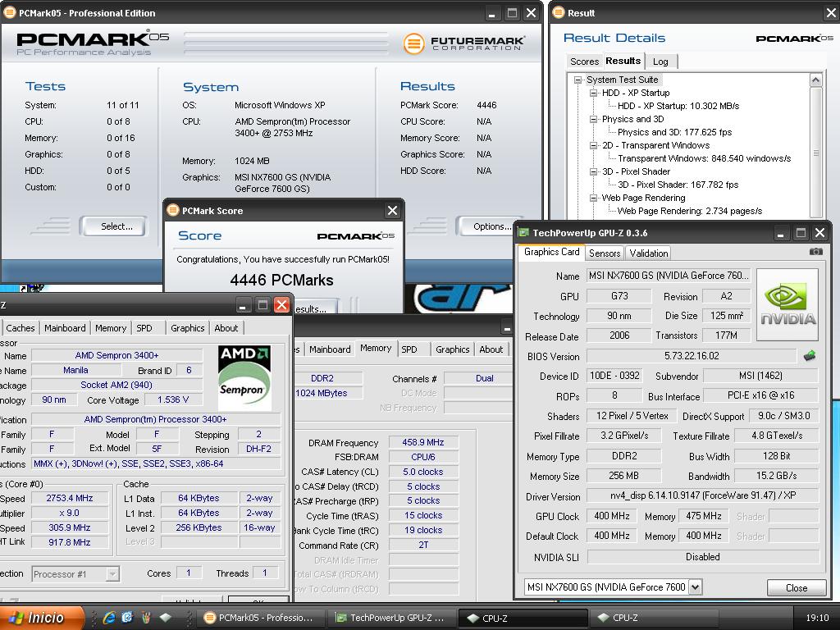Image resolution: width=840 pixels, height=630 pixels.
Task: Close the PCMark Score dialog
Action: [x=392, y=211]
